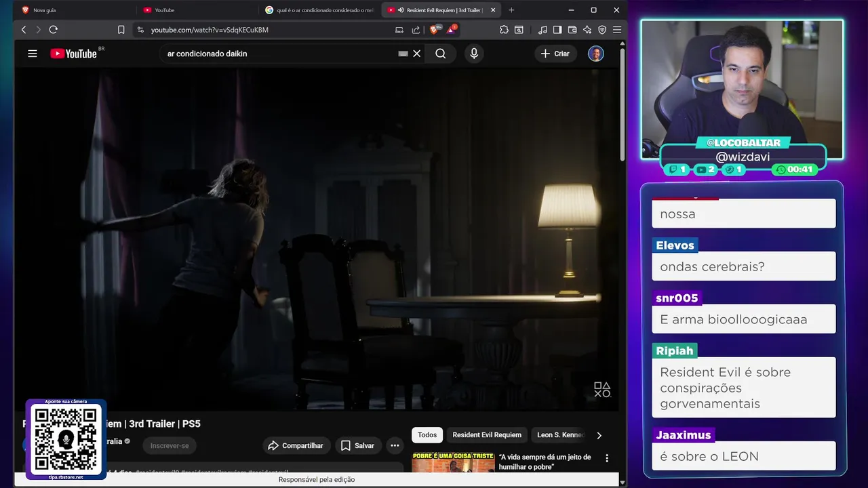
Task: Clear the YouTube search text
Action: [417, 54]
